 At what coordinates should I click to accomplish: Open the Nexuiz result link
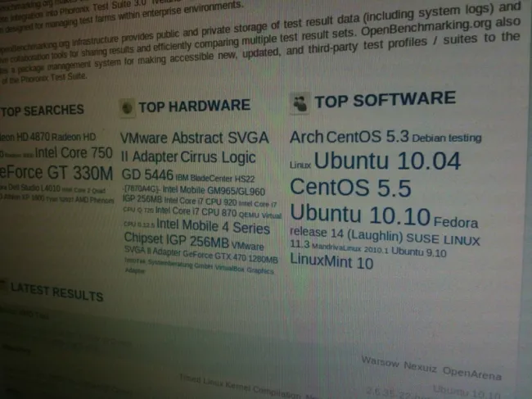click(x=420, y=367)
